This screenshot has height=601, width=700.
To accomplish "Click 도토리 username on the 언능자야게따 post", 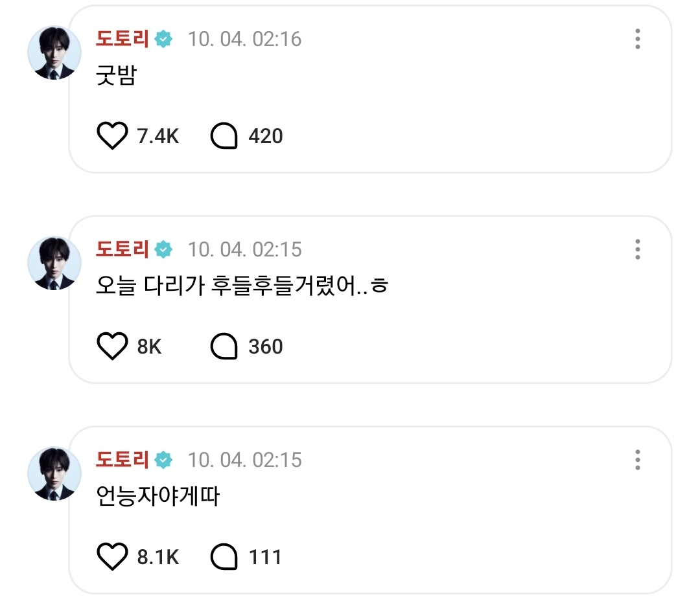I will [122, 460].
